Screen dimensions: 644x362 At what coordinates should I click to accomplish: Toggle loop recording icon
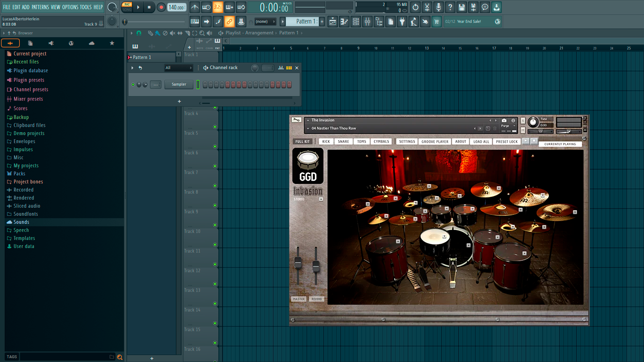[241, 7]
